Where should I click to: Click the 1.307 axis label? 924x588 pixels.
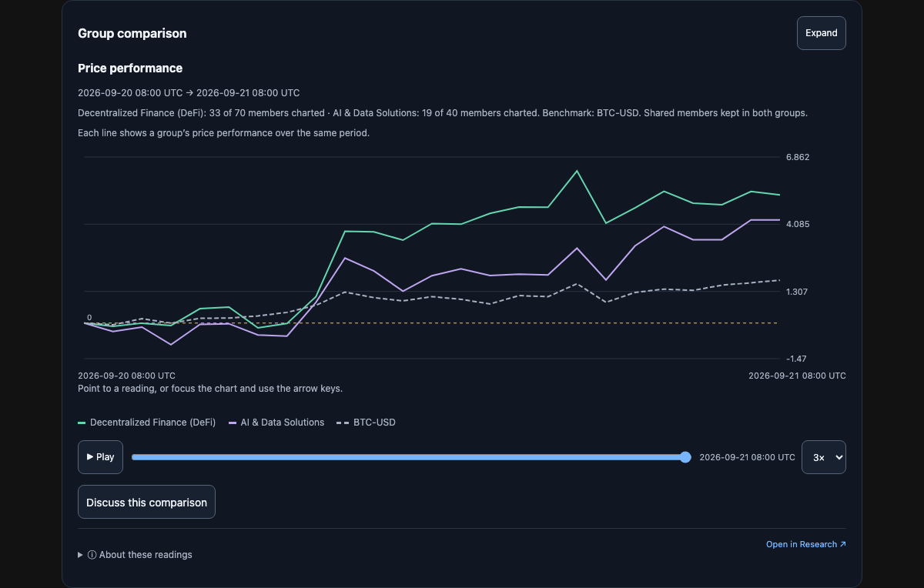click(x=798, y=292)
